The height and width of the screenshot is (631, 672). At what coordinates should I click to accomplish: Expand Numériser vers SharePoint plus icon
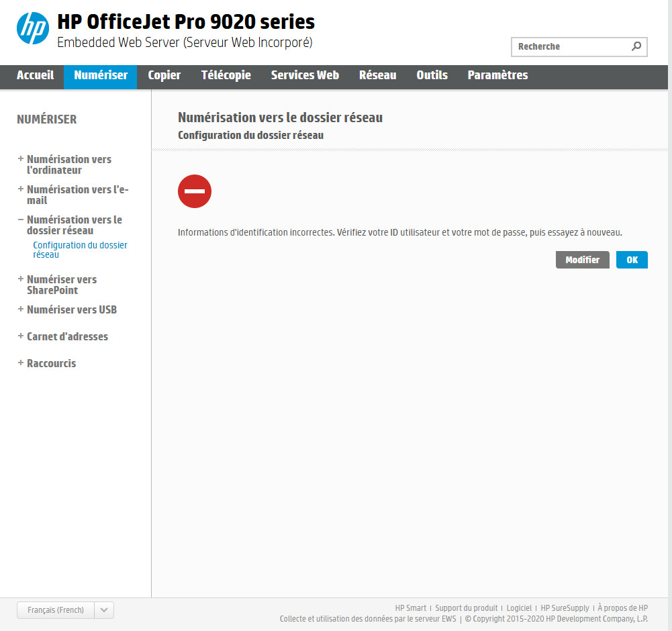[21, 279]
